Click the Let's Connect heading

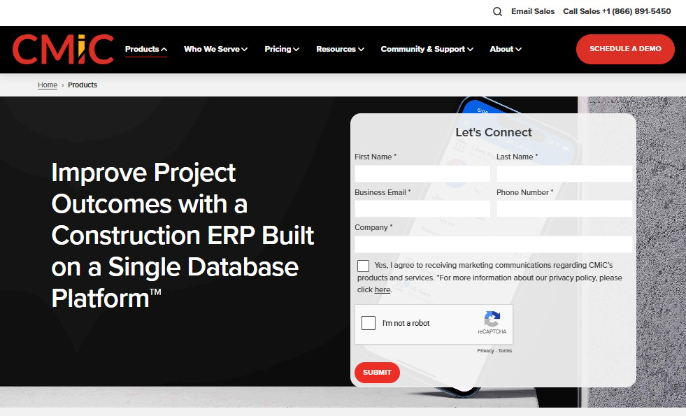click(494, 132)
